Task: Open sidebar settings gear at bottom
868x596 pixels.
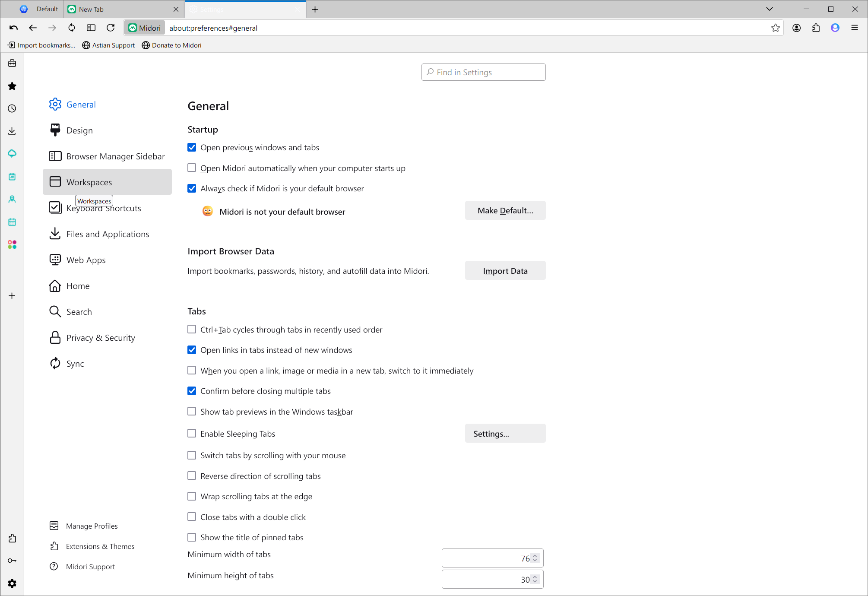Action: [x=12, y=583]
